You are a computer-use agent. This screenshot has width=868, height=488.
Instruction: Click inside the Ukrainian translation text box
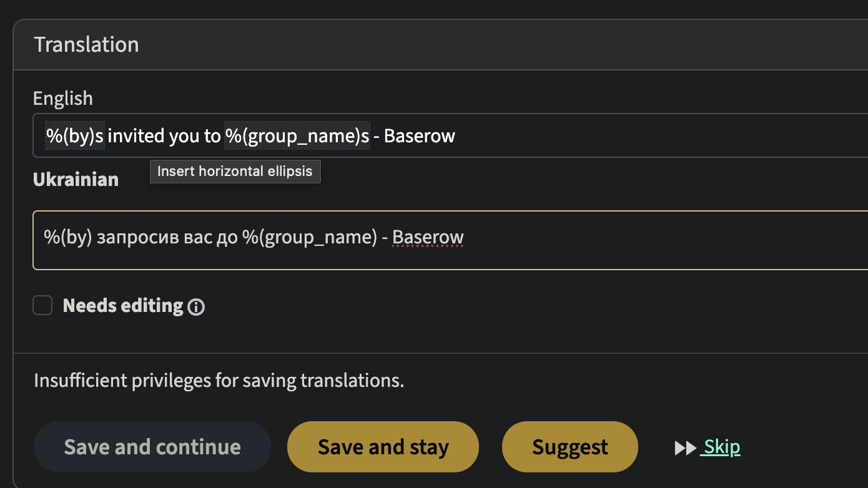[x=562, y=240]
